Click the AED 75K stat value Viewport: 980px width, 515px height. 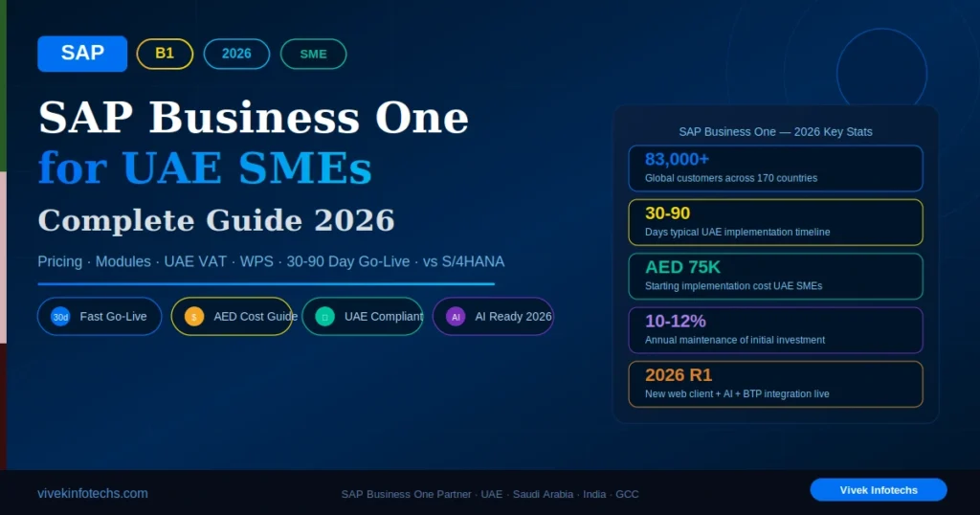[682, 267]
